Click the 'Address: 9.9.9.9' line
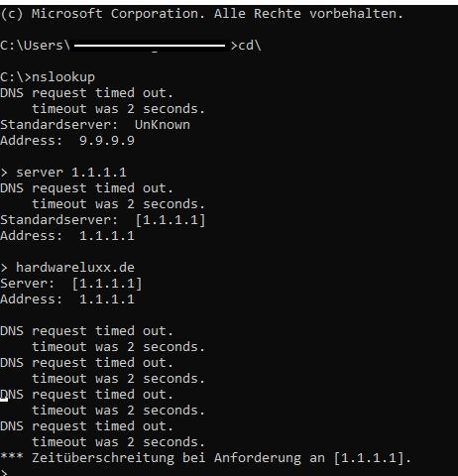Viewport: 458px width, 476px height. [67, 141]
